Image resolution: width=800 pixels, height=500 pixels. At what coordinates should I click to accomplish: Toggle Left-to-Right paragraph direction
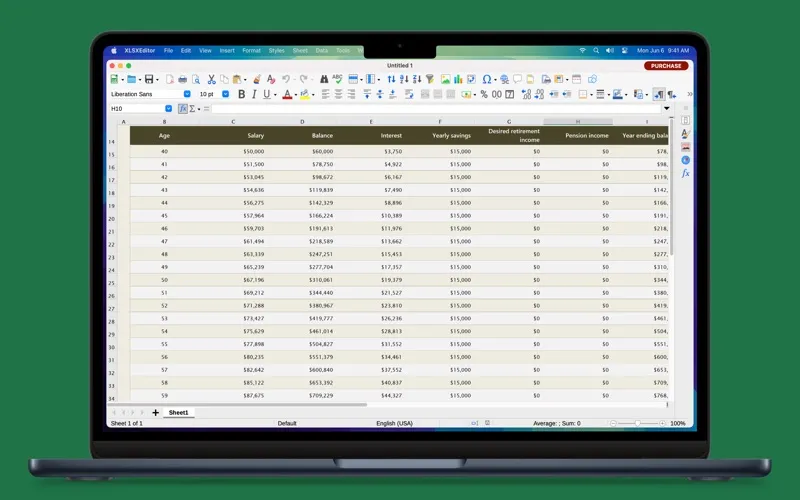[x=659, y=94]
